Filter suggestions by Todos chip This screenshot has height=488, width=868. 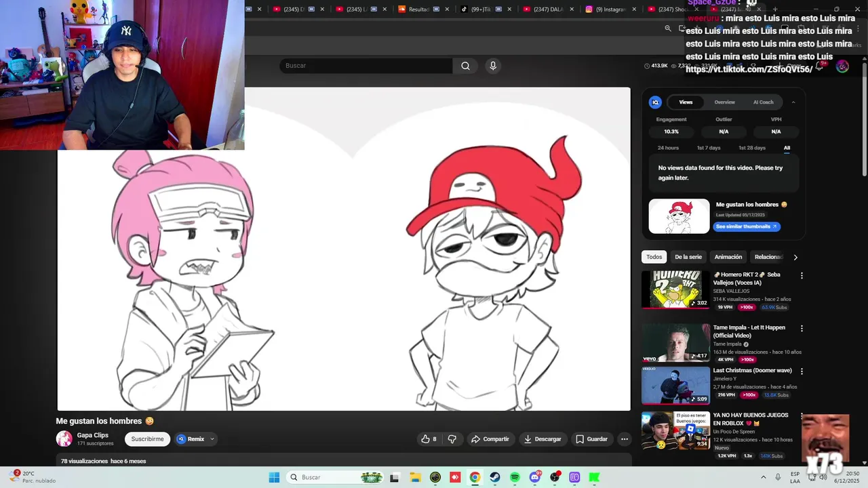[654, 257]
